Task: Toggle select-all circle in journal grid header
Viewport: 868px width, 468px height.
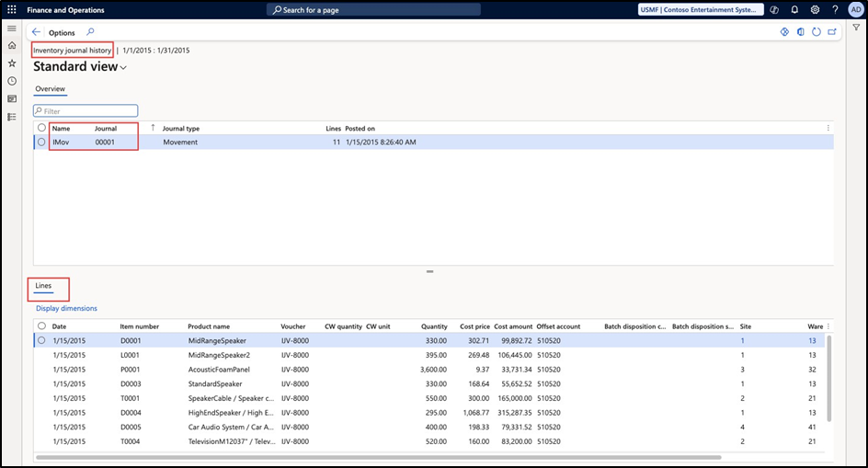Action: point(41,128)
